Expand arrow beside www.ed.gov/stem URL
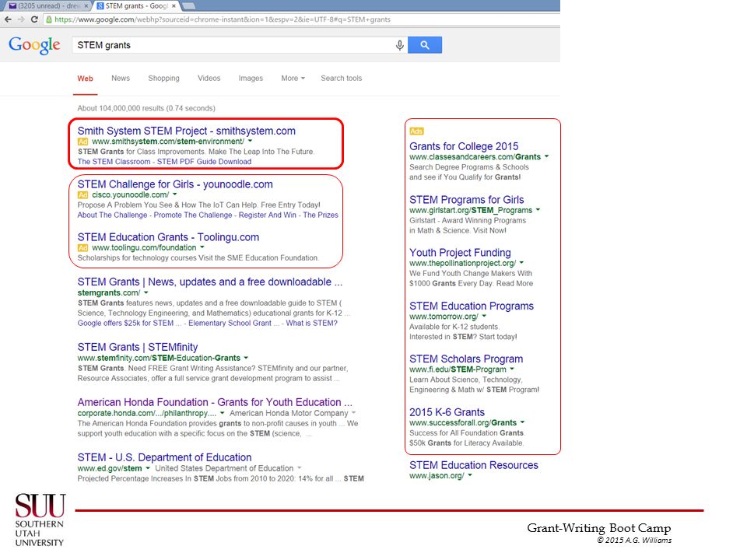The width and height of the screenshot is (747, 560). pyautogui.click(x=148, y=468)
